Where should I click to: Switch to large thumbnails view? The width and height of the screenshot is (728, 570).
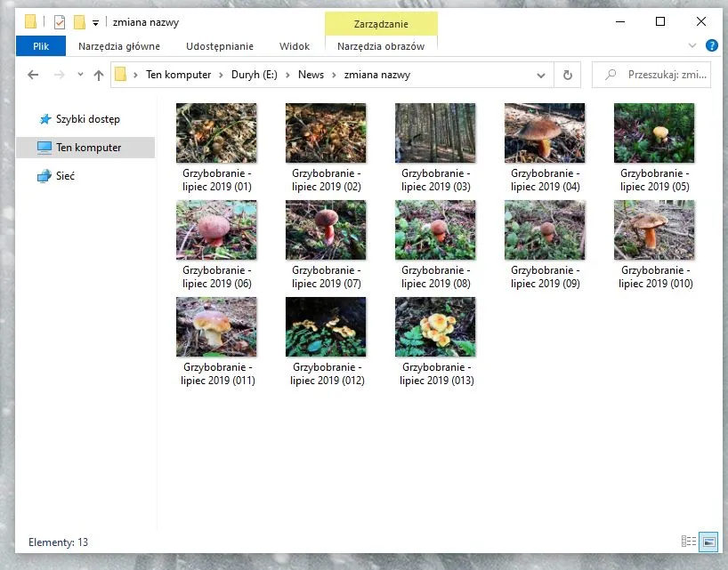tap(708, 542)
